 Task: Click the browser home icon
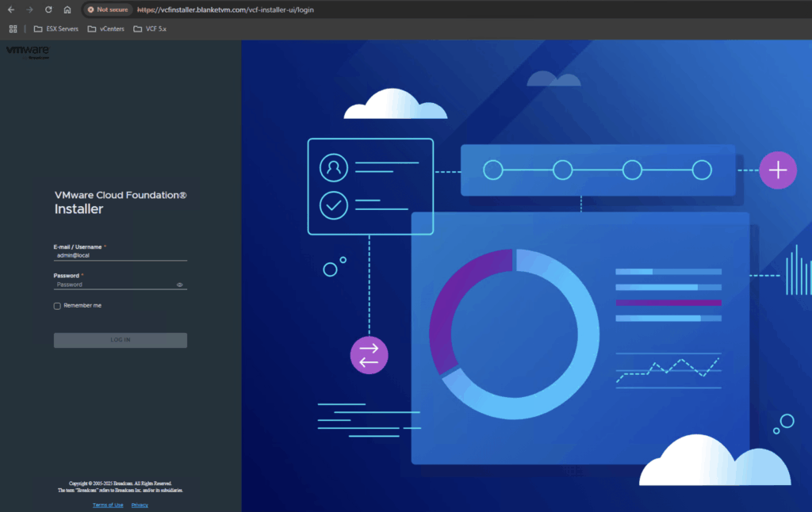(67, 10)
